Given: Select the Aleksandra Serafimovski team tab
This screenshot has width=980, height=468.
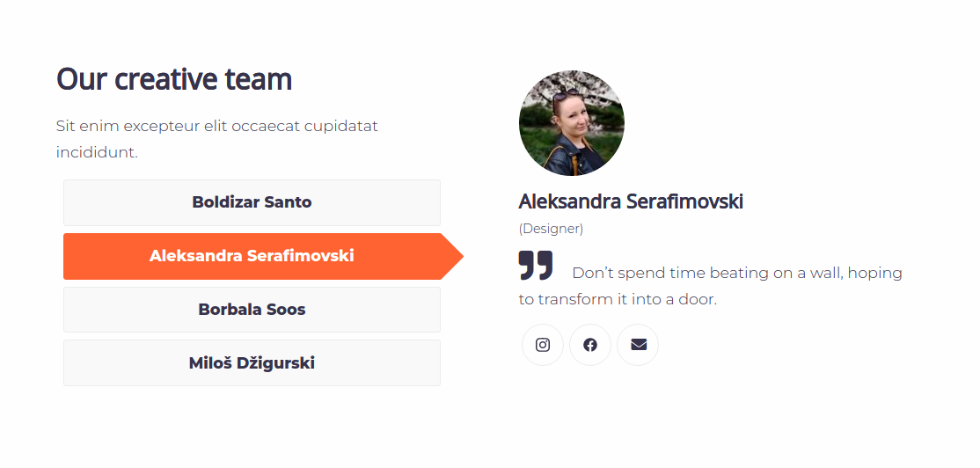Looking at the screenshot, I should (252, 256).
